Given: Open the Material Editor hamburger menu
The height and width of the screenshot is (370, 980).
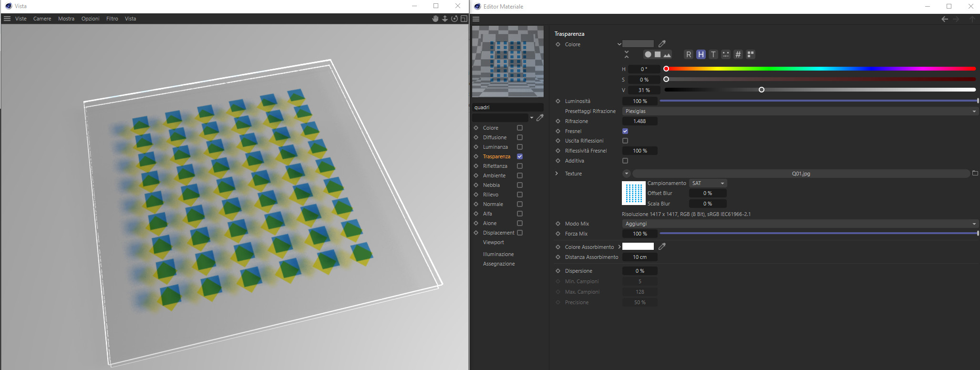Looking at the screenshot, I should click(476, 19).
